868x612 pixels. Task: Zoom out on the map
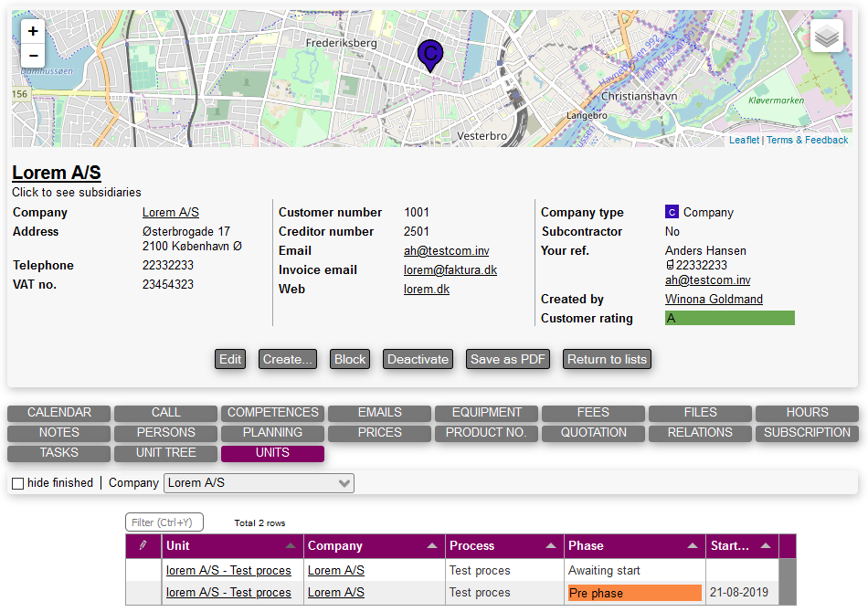[33, 56]
